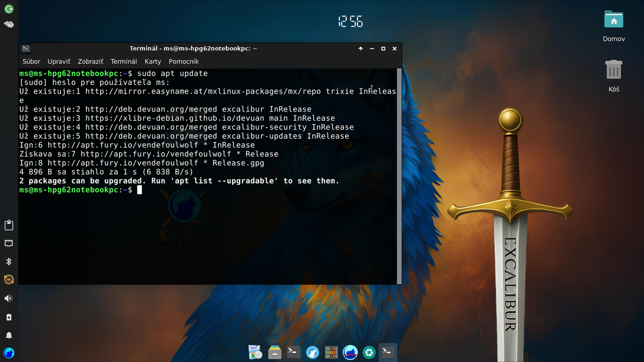Screen dimensions: 644x362
Task: Open the Pomocník menu
Action: pos(184,61)
